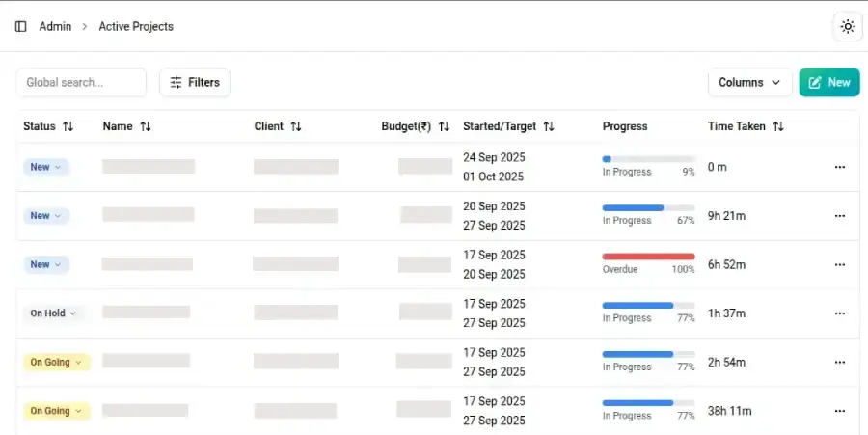Sort by Started/Target arrows icon

pos(549,126)
